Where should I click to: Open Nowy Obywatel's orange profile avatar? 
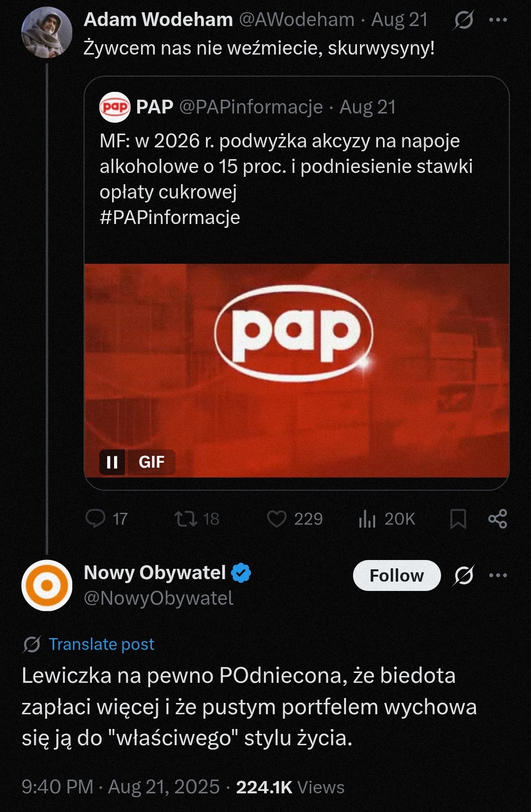pos(47,585)
